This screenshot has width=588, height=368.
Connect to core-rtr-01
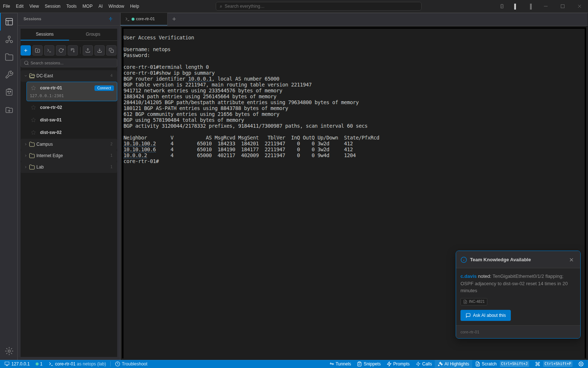104,88
